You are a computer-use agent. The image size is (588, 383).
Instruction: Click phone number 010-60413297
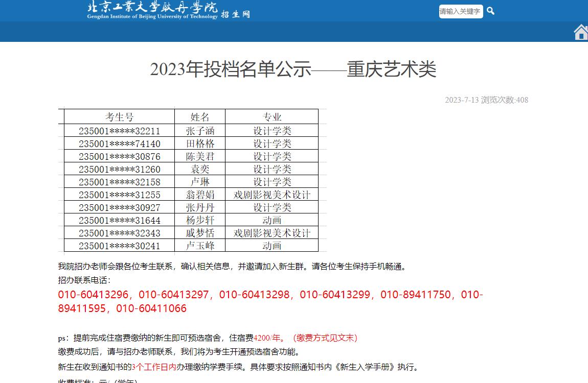click(174, 295)
